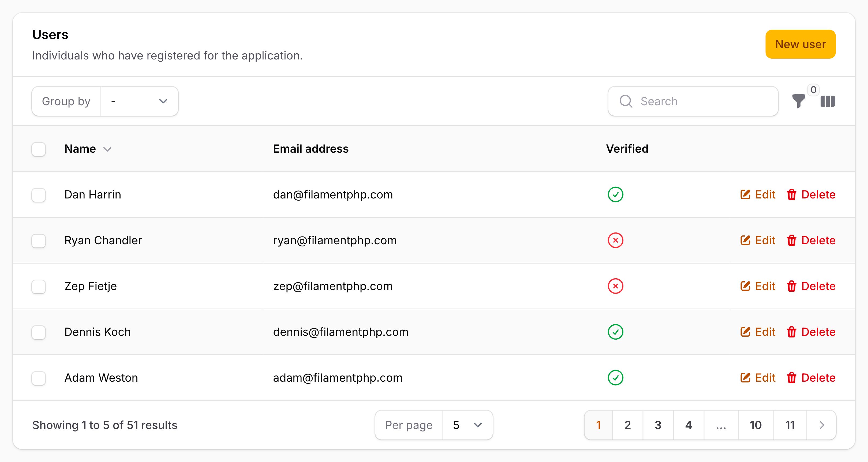Click the name Dennis Koch
This screenshot has width=868, height=462.
[97, 332]
